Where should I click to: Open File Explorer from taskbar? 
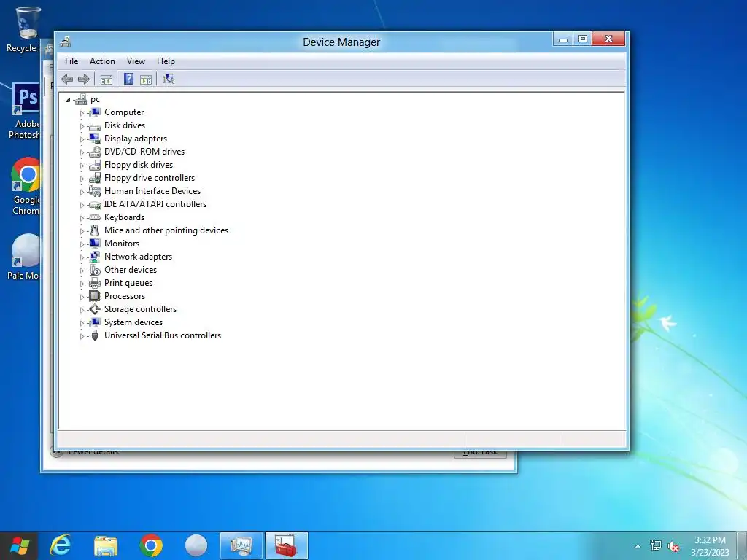tap(106, 545)
